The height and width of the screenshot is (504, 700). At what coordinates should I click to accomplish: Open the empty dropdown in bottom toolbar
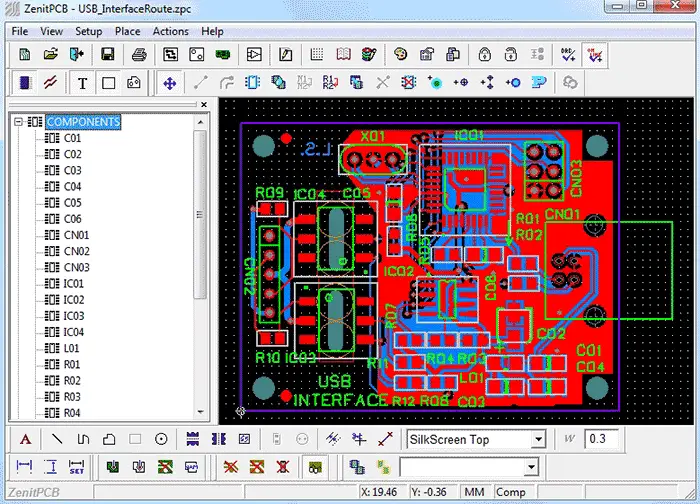coord(531,467)
